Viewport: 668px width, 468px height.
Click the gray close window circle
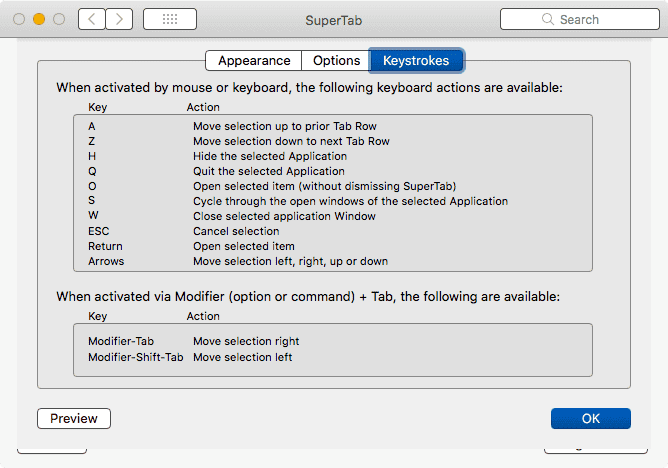(19, 19)
